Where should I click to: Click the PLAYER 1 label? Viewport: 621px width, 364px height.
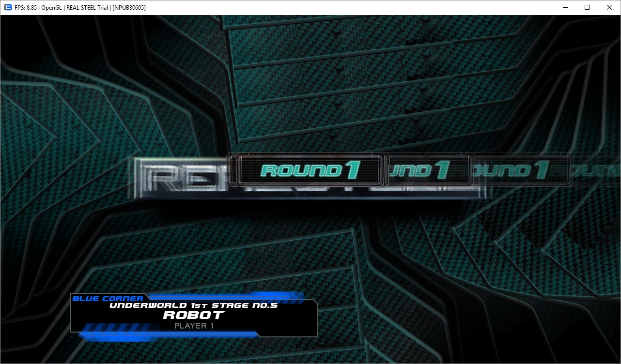point(194,326)
